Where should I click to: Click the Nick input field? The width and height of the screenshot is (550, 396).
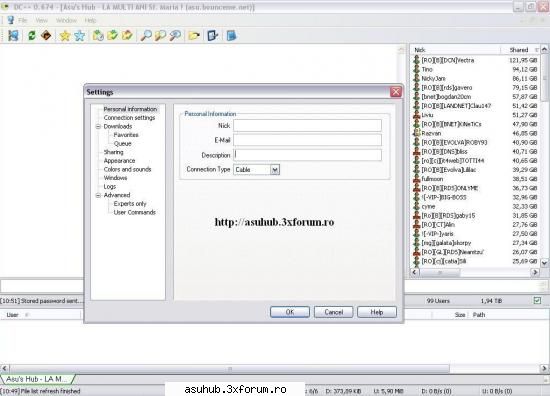point(307,125)
